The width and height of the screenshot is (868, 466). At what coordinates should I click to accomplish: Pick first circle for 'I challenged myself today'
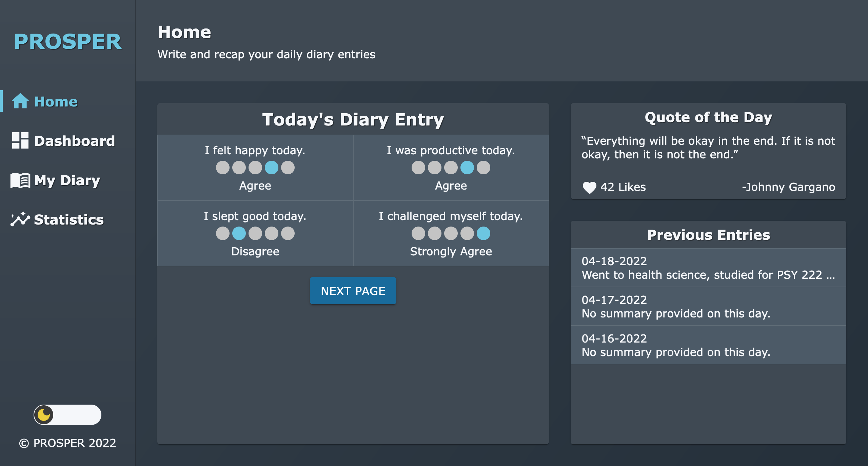(x=418, y=233)
